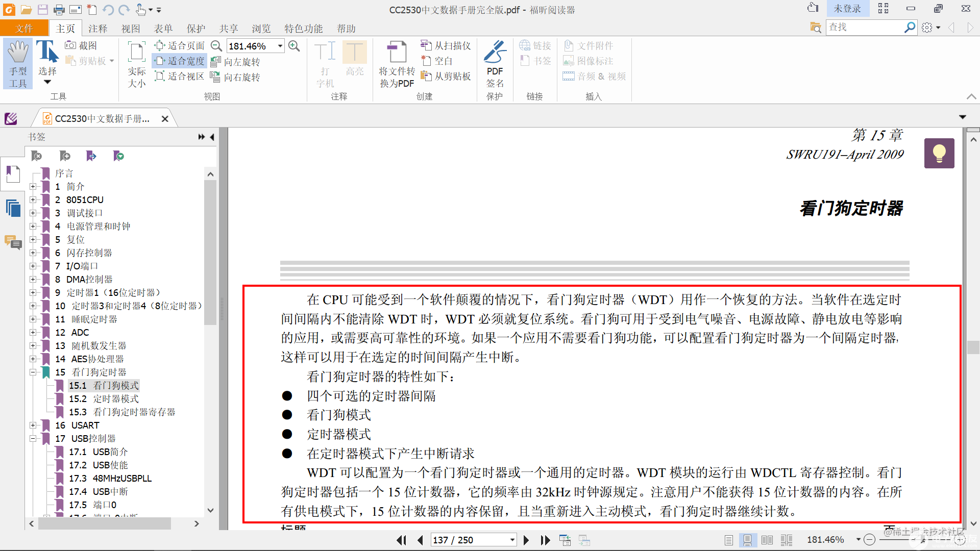
Task: Create PDF from scanner (从扫描仪)
Action: tap(446, 45)
